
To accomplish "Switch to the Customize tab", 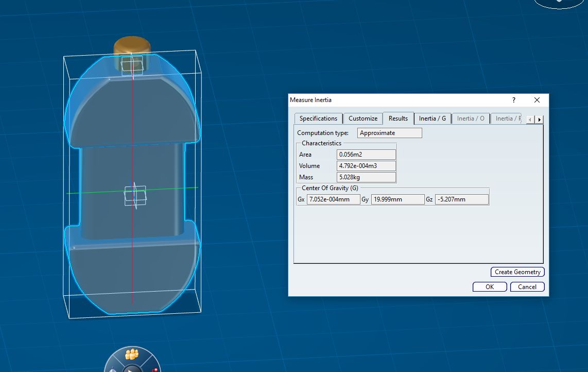I will pos(363,119).
